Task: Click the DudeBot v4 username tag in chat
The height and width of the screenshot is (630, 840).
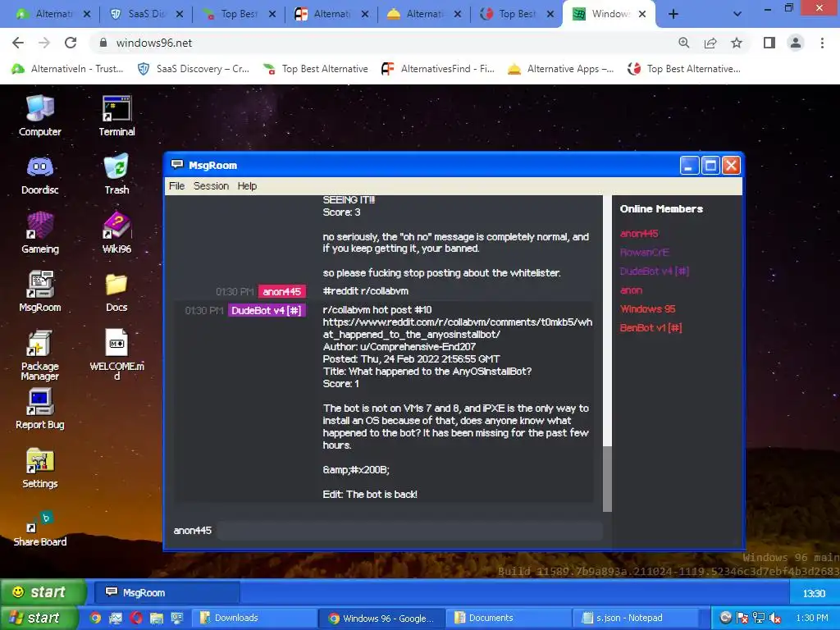Action: [x=267, y=311]
